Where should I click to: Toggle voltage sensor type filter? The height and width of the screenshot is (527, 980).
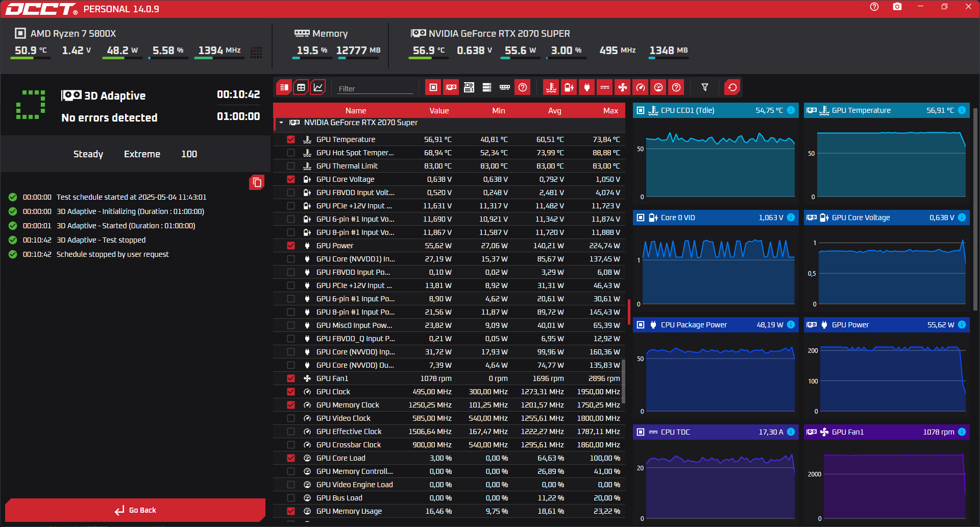(x=569, y=87)
